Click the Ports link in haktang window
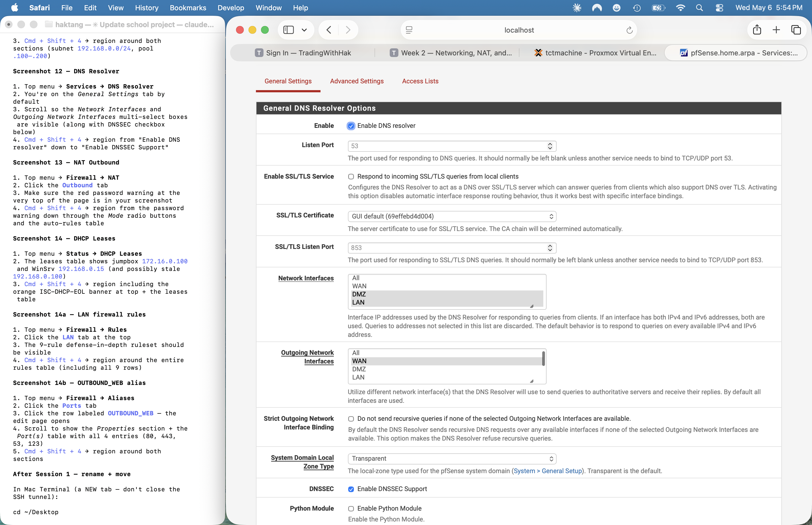 72,406
